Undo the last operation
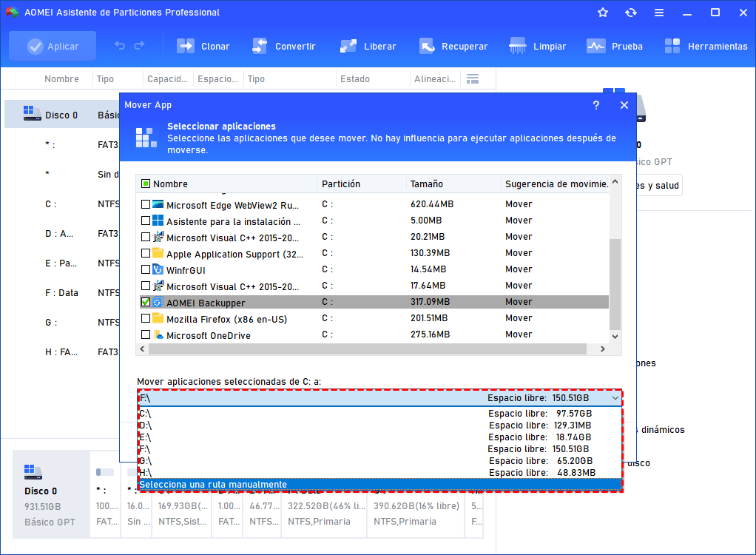 point(120,46)
